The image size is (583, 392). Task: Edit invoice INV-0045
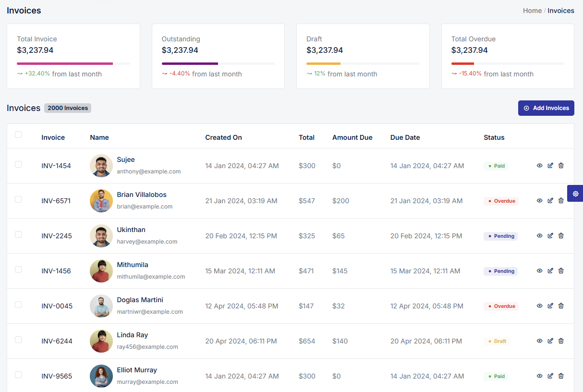click(550, 306)
